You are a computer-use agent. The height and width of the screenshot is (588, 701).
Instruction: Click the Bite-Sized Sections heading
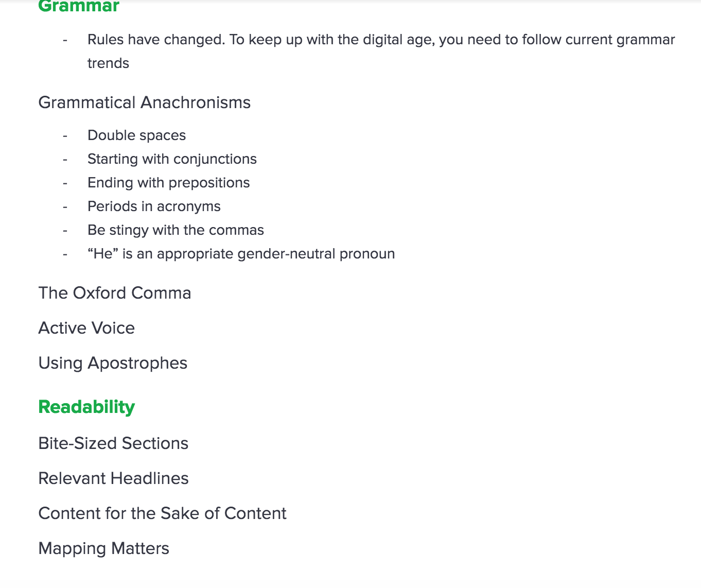pos(113,443)
